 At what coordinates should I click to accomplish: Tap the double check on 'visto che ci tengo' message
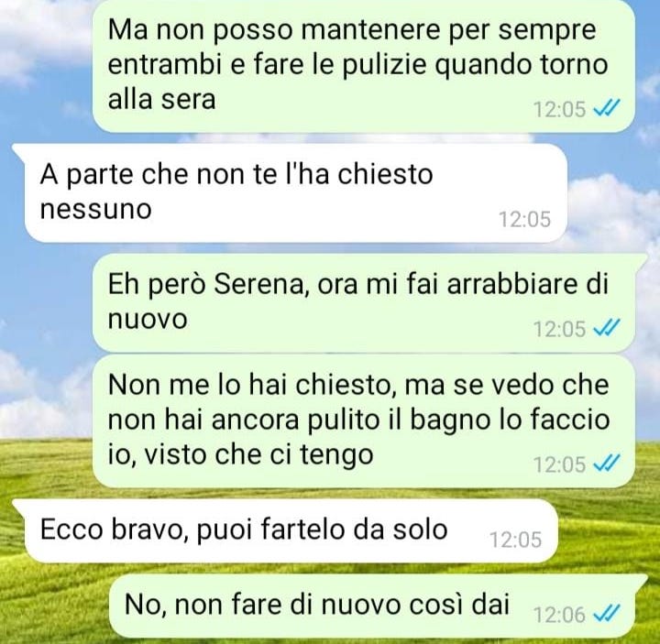(606, 464)
